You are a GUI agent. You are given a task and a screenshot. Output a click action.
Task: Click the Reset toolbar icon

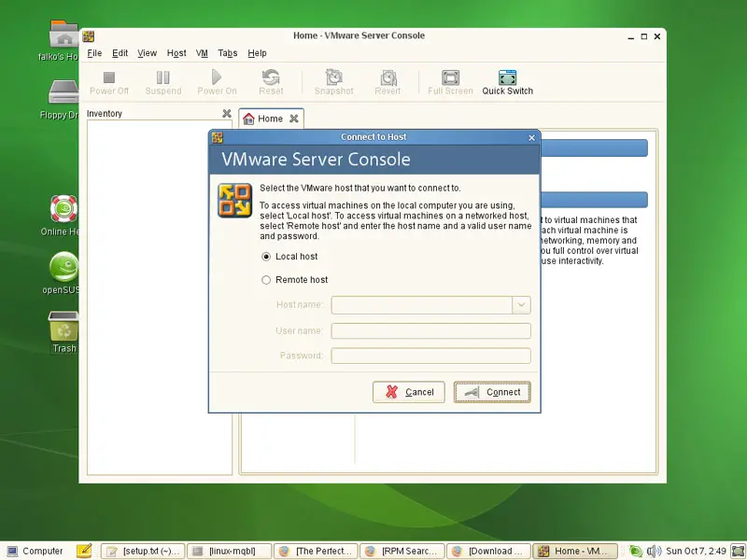click(271, 77)
